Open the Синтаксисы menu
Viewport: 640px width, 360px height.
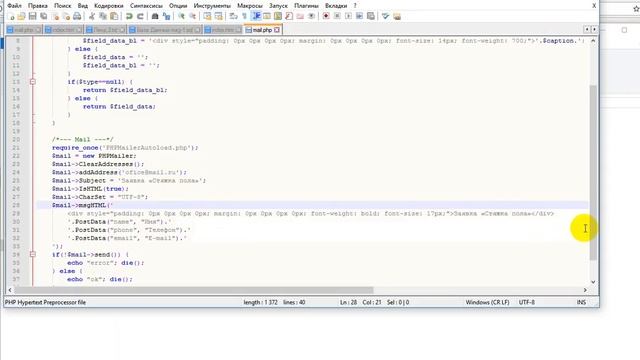(146, 6)
